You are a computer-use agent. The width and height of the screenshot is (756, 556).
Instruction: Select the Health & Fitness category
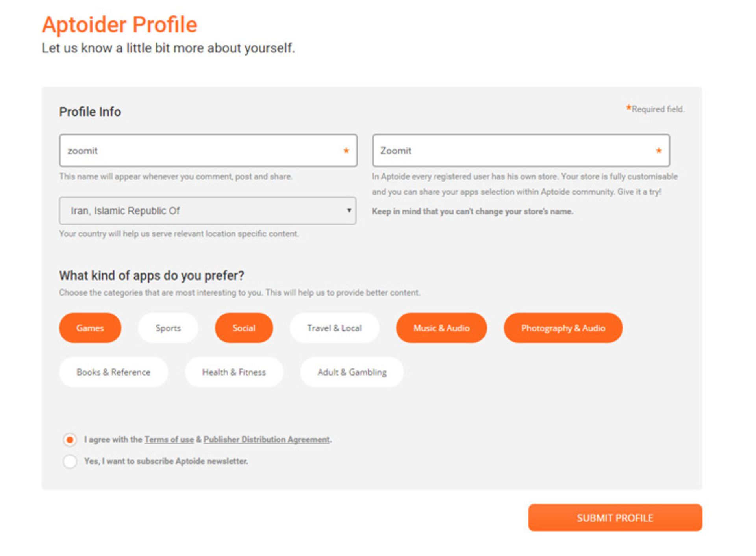234,372
